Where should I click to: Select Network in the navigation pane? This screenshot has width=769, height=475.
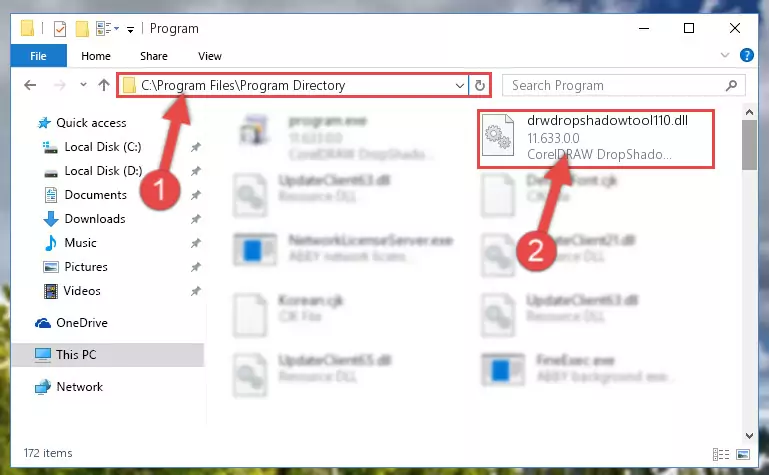[x=69, y=387]
